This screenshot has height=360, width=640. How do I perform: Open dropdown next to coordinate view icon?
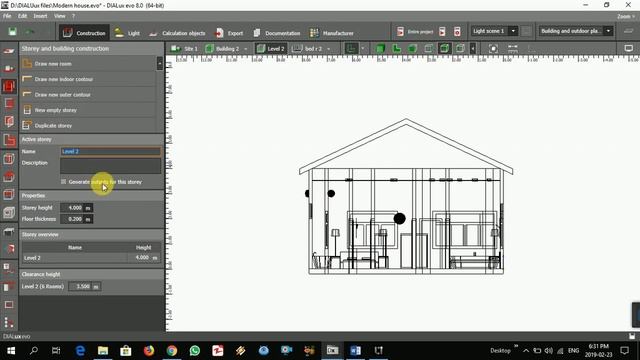click(362, 49)
